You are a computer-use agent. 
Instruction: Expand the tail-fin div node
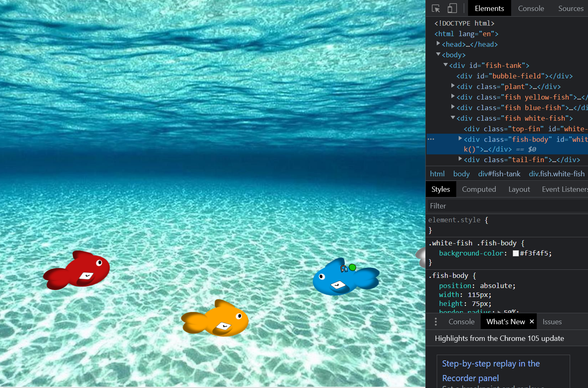460,159
